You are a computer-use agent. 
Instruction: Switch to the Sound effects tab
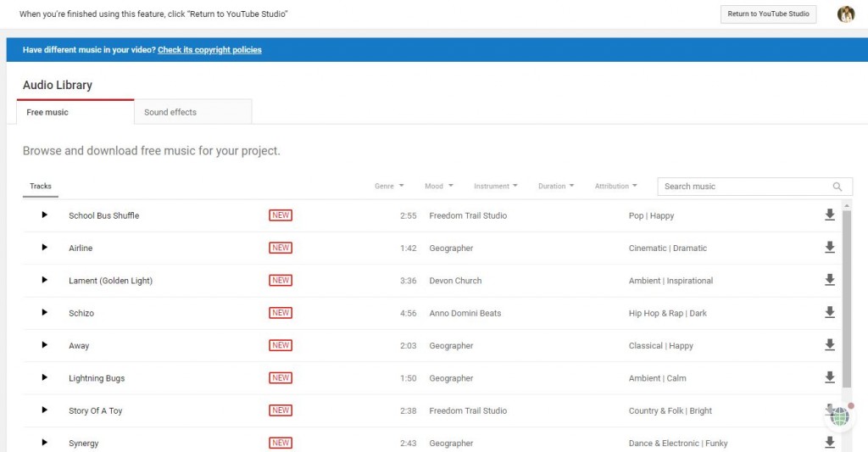pyautogui.click(x=192, y=112)
